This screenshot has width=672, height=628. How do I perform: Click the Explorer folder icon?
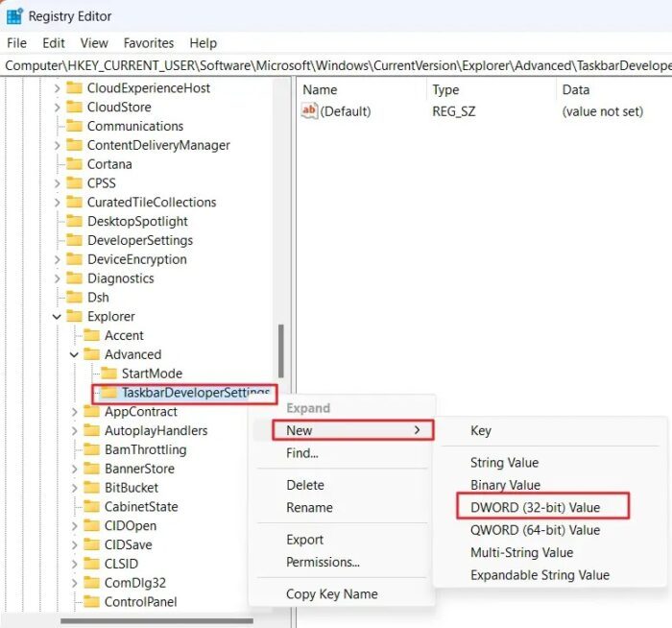74,316
